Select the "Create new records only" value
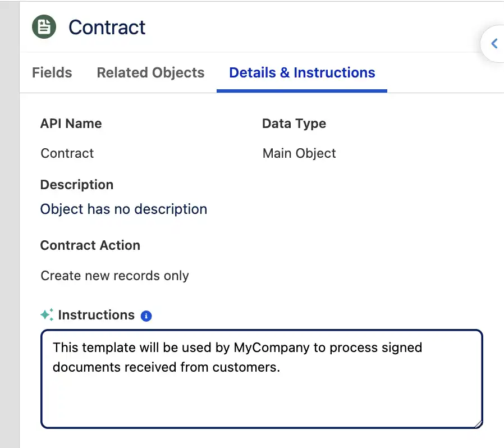This screenshot has height=448, width=504. [114, 276]
